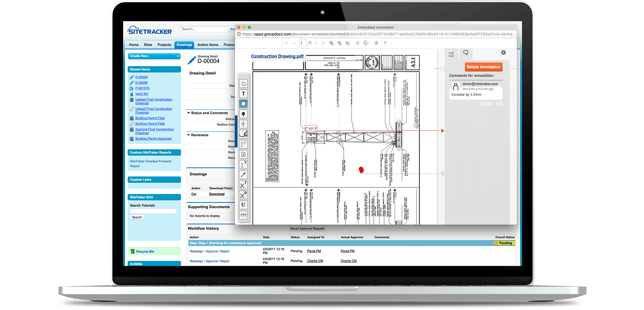Open Building Permit Approved recent item

[x=153, y=139]
